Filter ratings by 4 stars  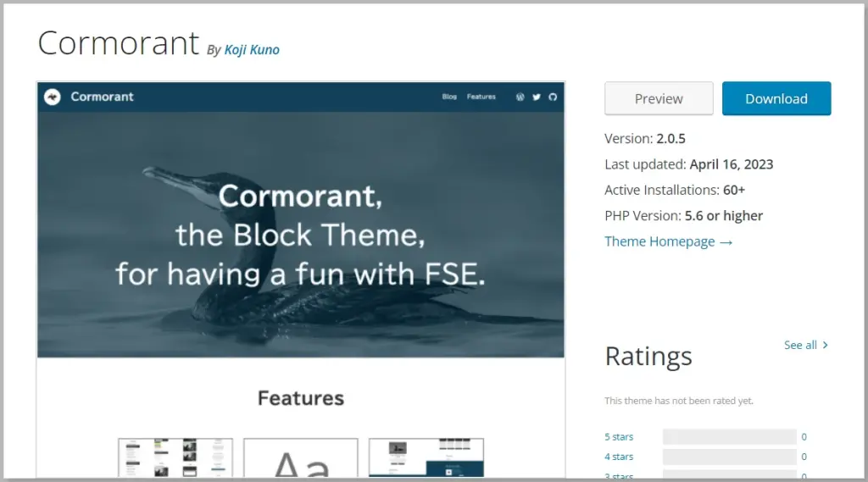pos(619,457)
